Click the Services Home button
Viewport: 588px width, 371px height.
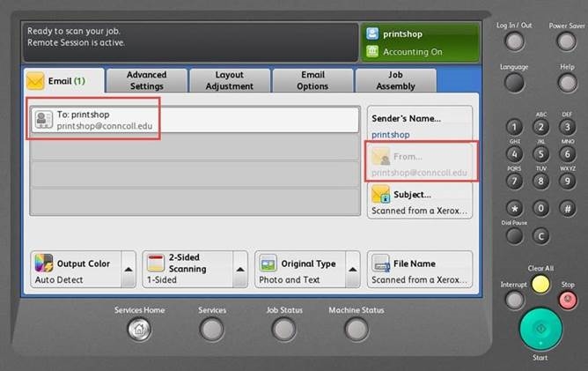139,330
